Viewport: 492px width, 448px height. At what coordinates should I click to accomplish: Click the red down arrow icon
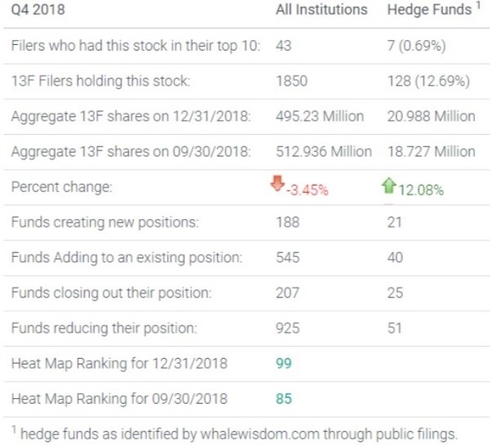click(280, 185)
